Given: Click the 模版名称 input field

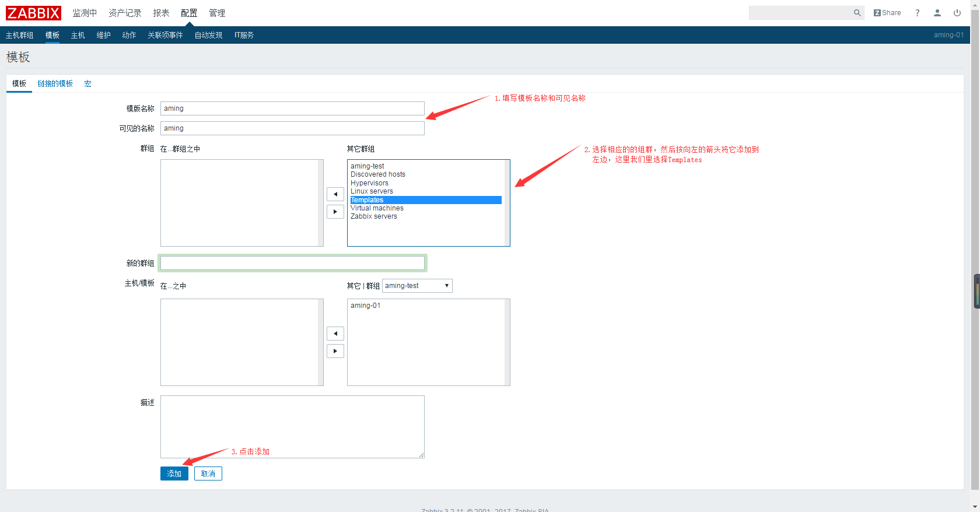Looking at the screenshot, I should [292, 108].
